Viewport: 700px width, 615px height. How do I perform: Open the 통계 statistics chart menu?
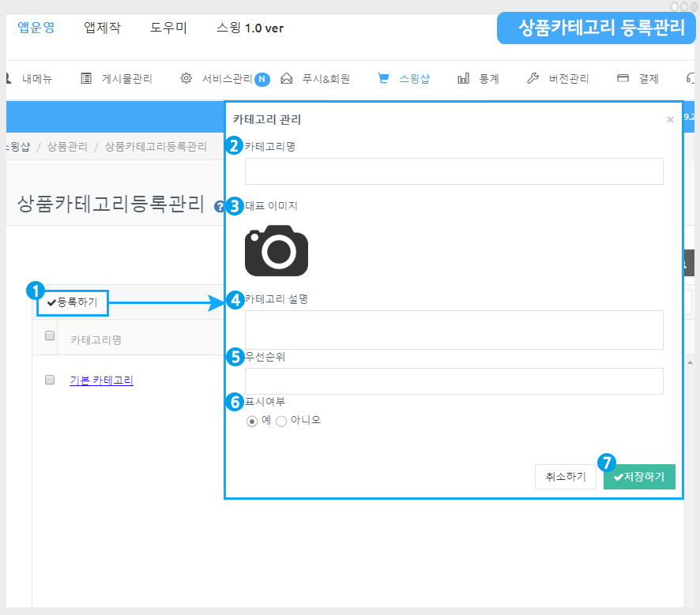(x=478, y=79)
